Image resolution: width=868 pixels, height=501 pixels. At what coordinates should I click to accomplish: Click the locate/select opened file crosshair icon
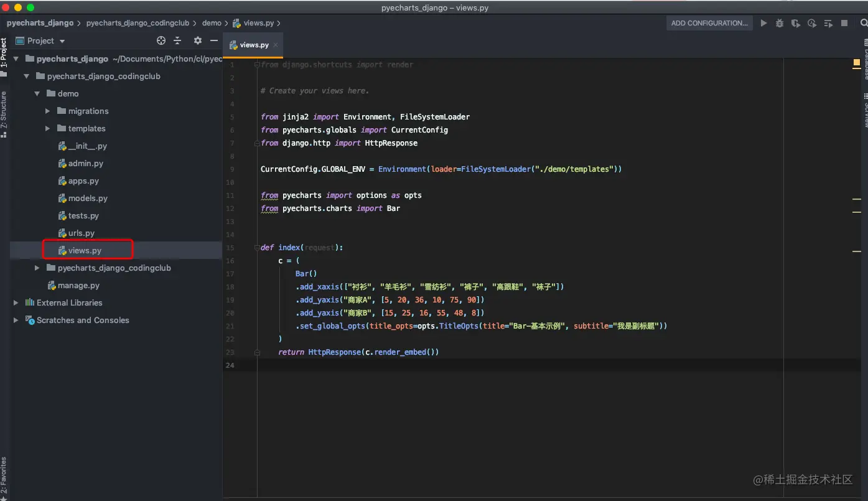(x=161, y=40)
